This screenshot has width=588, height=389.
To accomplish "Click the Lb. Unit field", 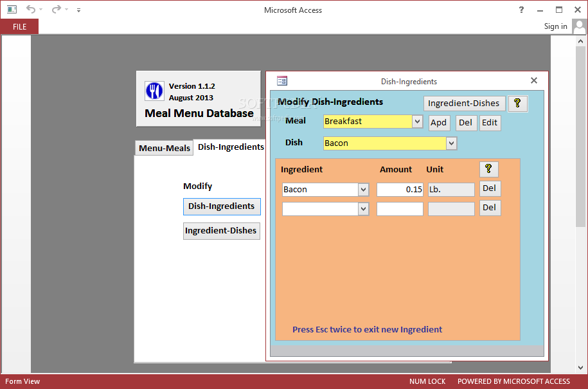I will tap(451, 190).
